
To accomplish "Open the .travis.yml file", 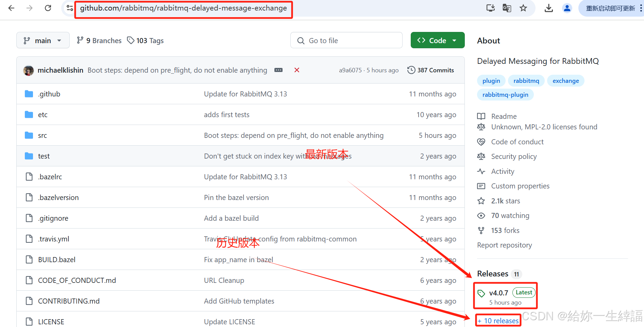I will tap(54, 239).
